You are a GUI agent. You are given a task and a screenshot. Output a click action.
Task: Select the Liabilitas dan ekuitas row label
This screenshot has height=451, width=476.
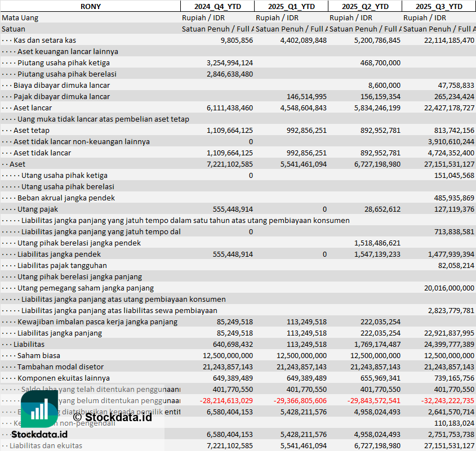point(46,445)
